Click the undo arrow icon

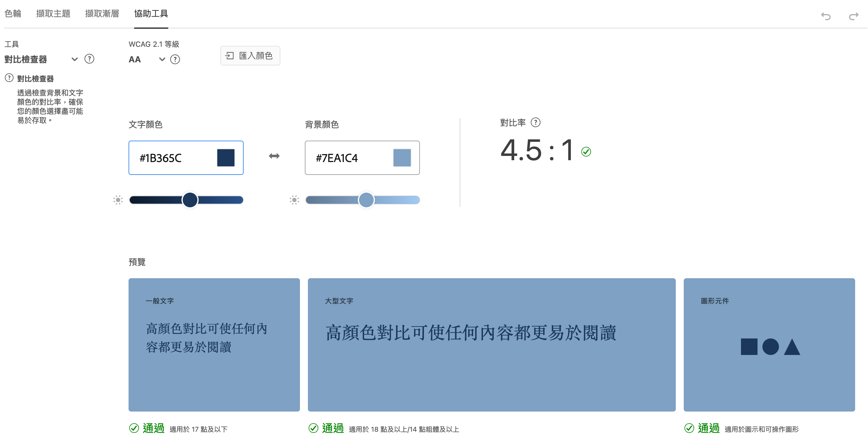click(x=825, y=16)
